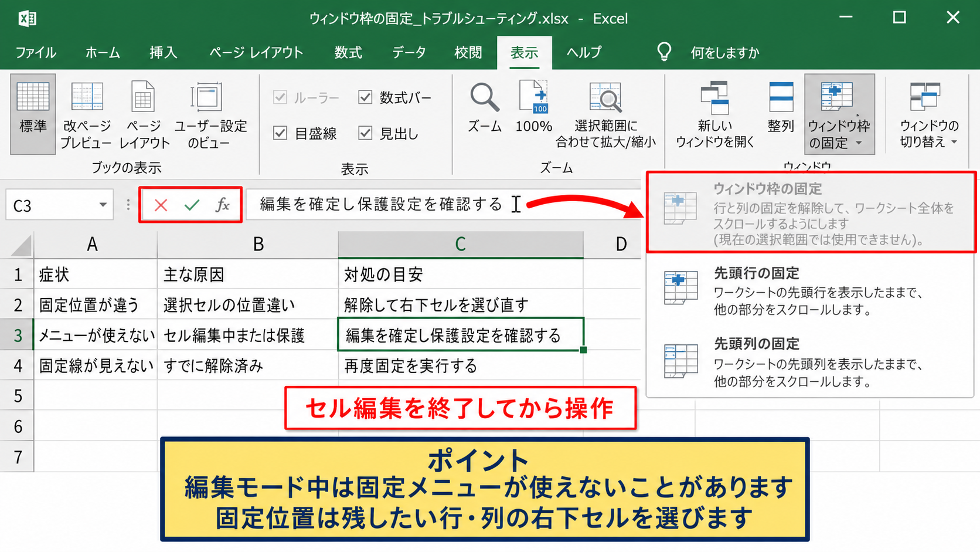The image size is (980, 552).
Task: Confirm the entry with the checkmark icon
Action: pyautogui.click(x=192, y=205)
